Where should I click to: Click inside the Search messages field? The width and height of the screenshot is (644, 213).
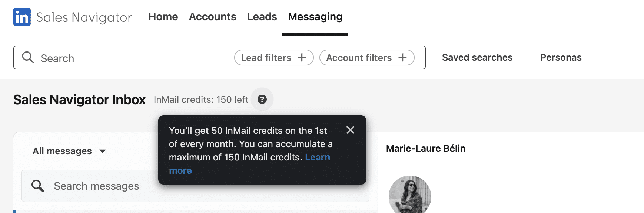click(111, 186)
